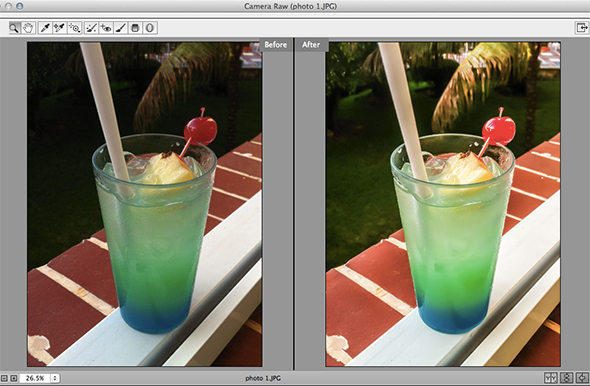Image resolution: width=590 pixels, height=386 pixels.
Task: Choose the Color Sampler eyedropper tool
Action: point(59,28)
